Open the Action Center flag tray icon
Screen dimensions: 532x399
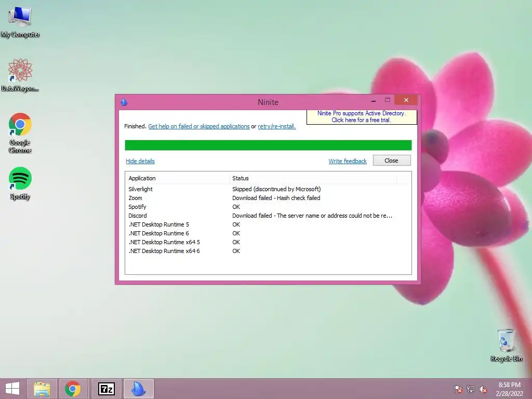coord(458,389)
